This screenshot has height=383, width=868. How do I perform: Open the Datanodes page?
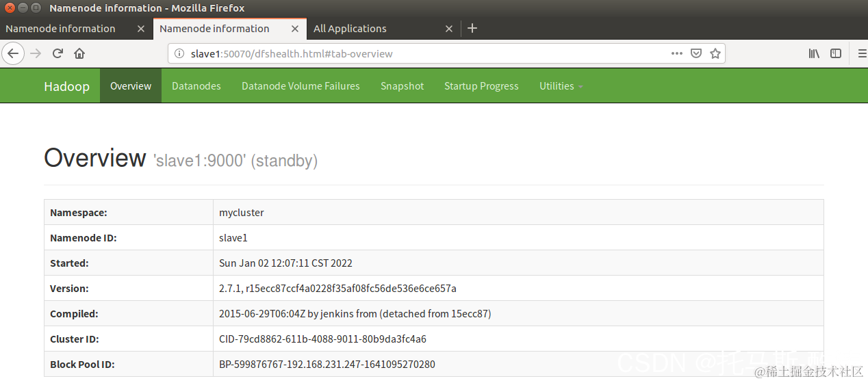[x=196, y=86]
